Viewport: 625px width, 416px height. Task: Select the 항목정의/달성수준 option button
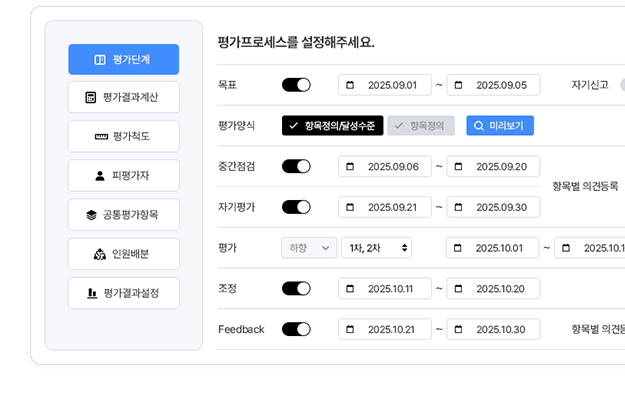tap(332, 126)
